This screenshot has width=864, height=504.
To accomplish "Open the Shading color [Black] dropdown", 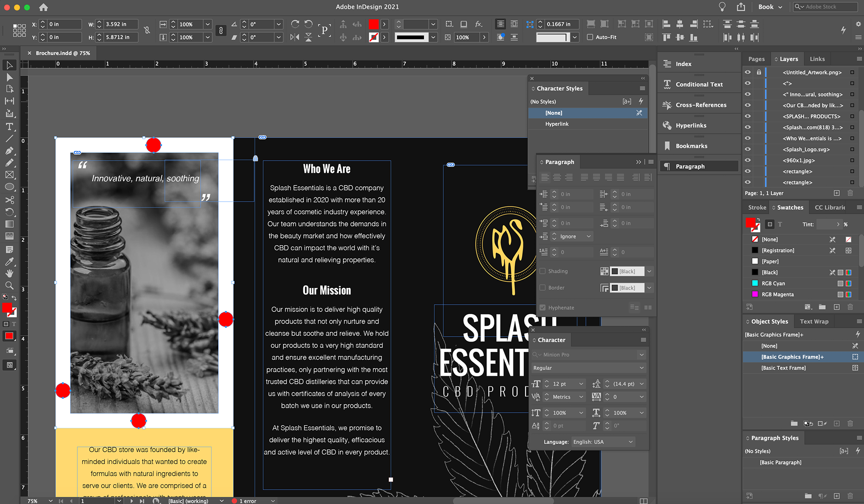I will tap(649, 271).
